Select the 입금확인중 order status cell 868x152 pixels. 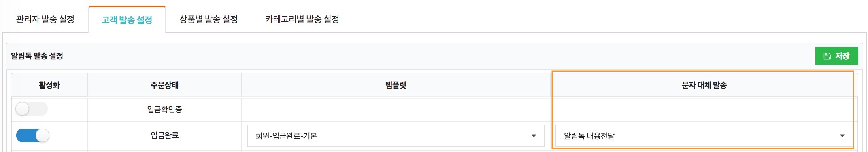click(x=164, y=109)
